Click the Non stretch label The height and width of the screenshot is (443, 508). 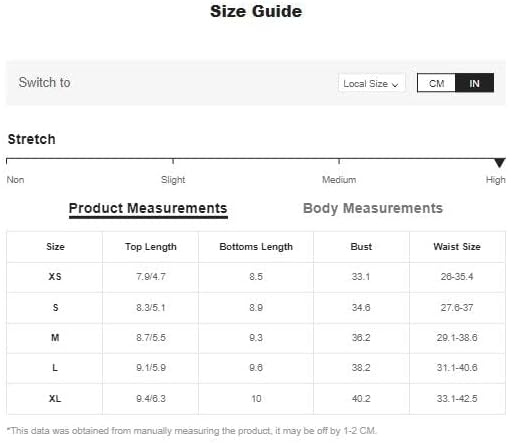coord(15,180)
